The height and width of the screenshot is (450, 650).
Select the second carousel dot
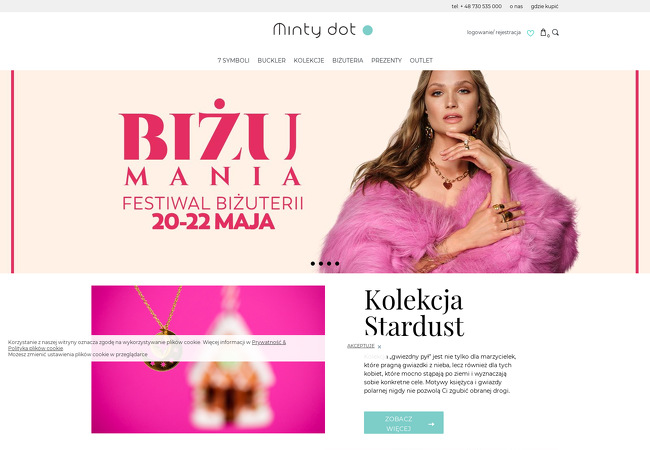coord(321,264)
